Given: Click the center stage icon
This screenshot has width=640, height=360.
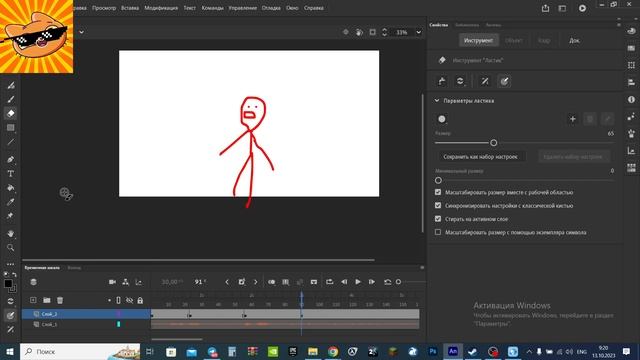Looking at the screenshot, I should tap(346, 32).
